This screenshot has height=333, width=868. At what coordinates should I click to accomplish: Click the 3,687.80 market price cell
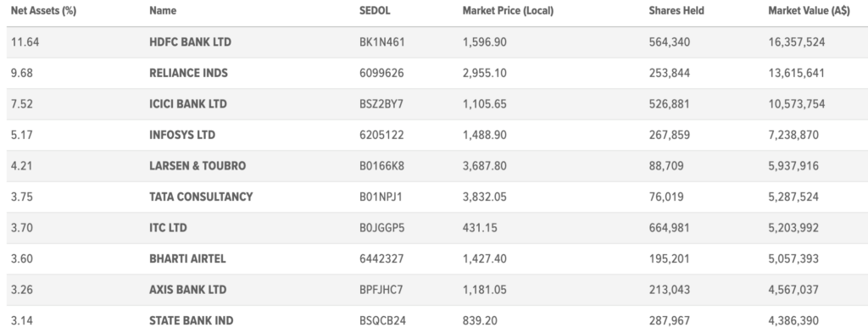[484, 166]
